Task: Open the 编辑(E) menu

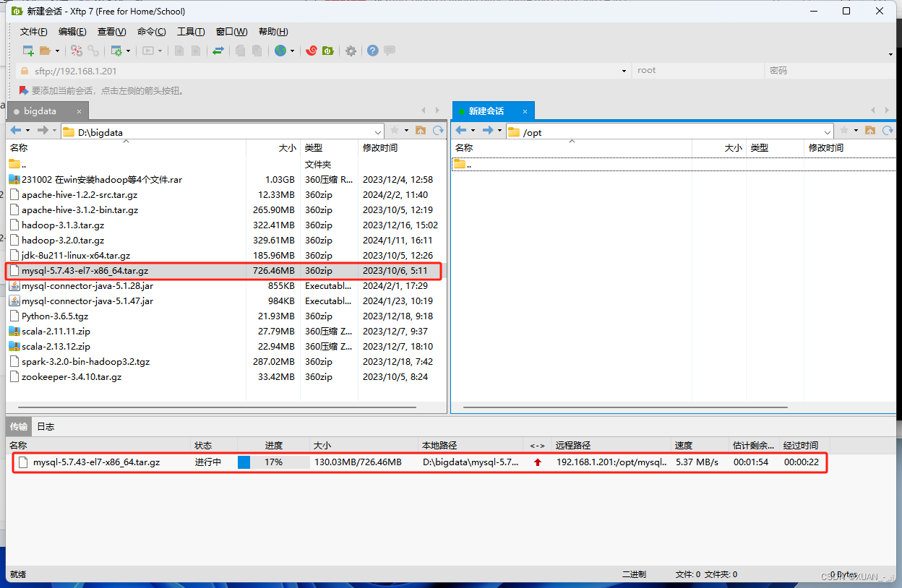Action: [72, 32]
